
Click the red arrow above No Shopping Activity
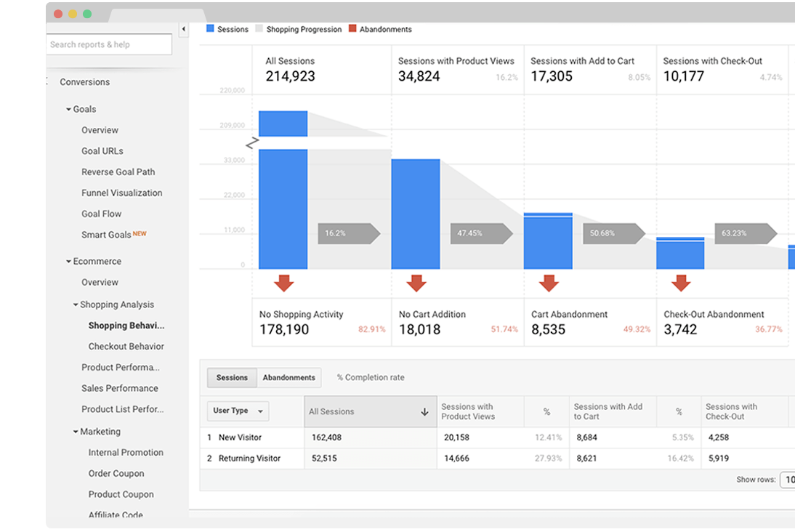(283, 283)
